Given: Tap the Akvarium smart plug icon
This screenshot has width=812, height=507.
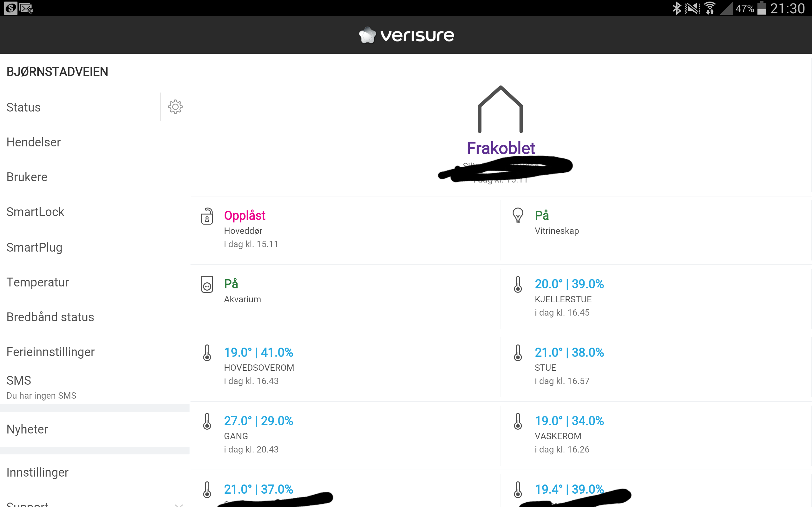Looking at the screenshot, I should click(x=207, y=284).
